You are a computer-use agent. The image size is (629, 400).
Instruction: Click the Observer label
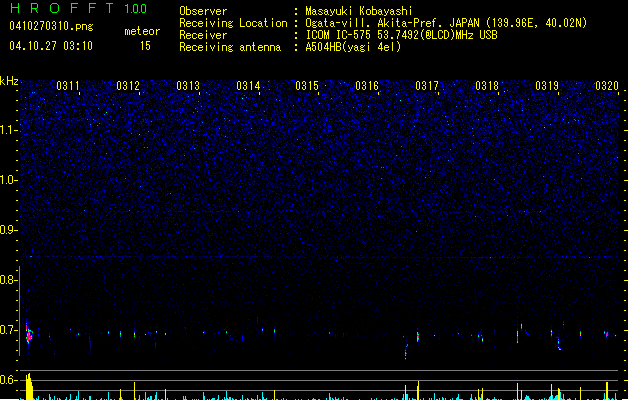[203, 11]
